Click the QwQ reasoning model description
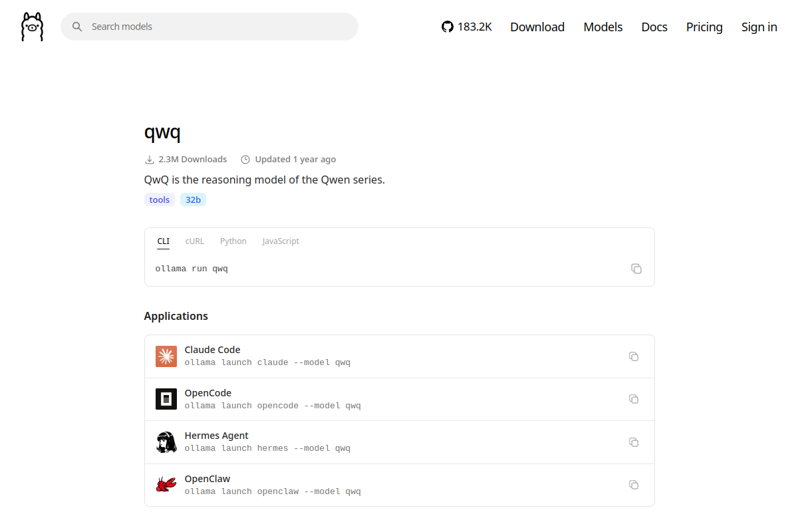The width and height of the screenshot is (798, 532). 265,180
